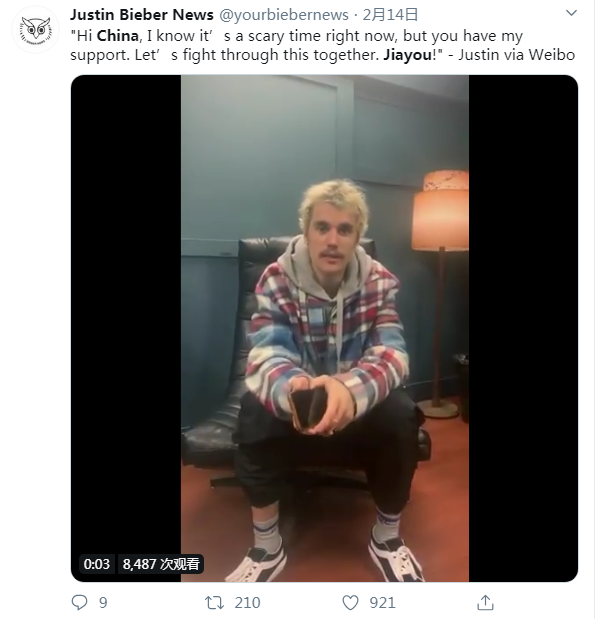Screen dimensions: 595x619
Task: Open the tweet via its 2月14日 date
Action: click(x=390, y=15)
